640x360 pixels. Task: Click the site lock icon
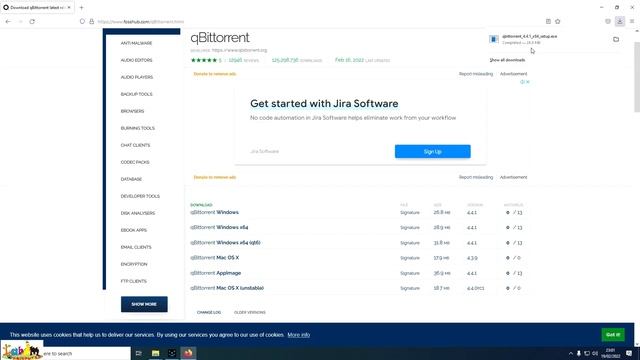[x=91, y=21]
